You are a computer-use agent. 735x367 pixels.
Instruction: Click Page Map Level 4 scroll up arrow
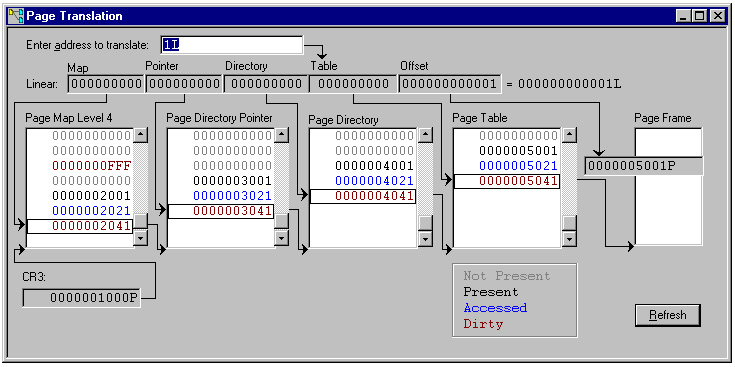tap(141, 136)
